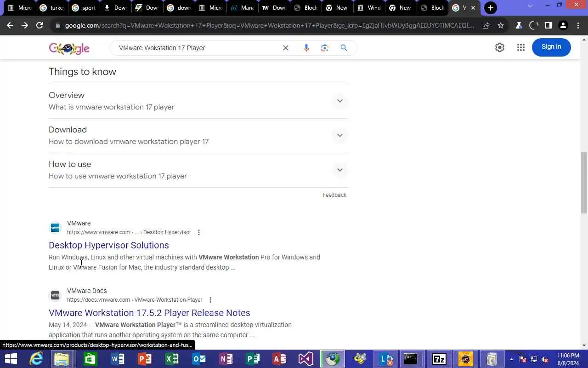
Task: Reload the current page
Action: click(x=40, y=25)
